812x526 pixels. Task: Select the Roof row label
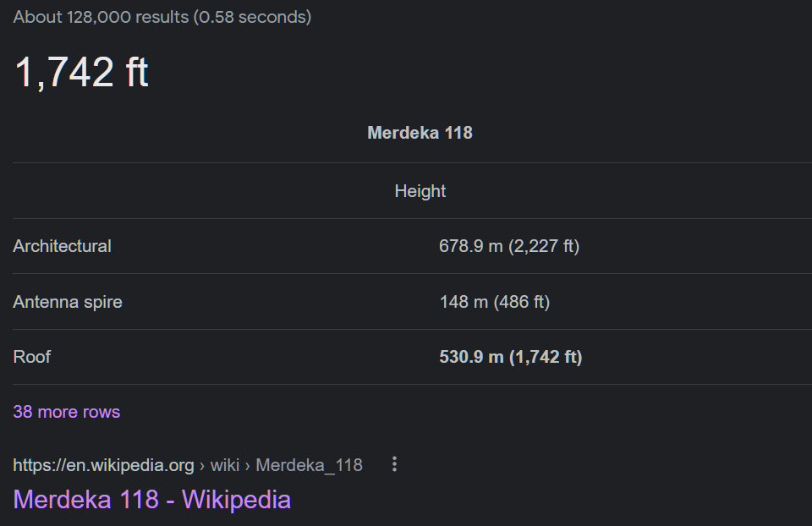point(32,357)
